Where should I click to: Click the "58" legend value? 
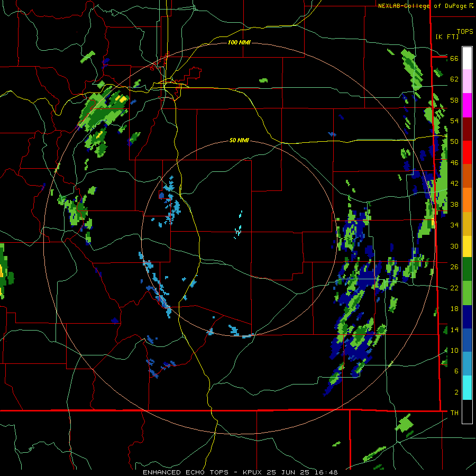pos(454,100)
